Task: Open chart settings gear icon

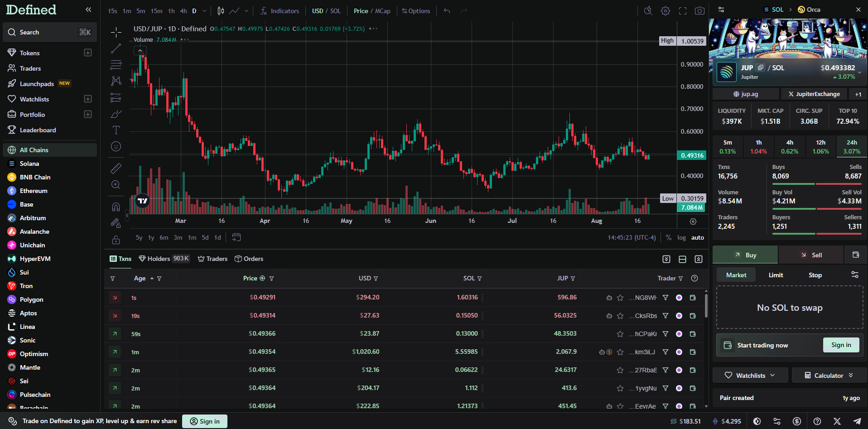Action: pos(665,11)
